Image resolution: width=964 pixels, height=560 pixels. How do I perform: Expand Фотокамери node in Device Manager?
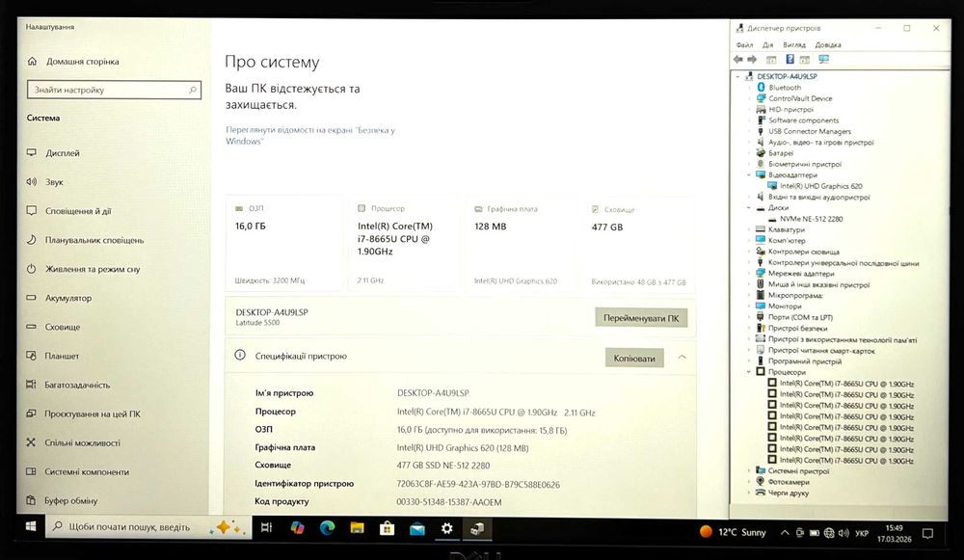[x=749, y=482]
